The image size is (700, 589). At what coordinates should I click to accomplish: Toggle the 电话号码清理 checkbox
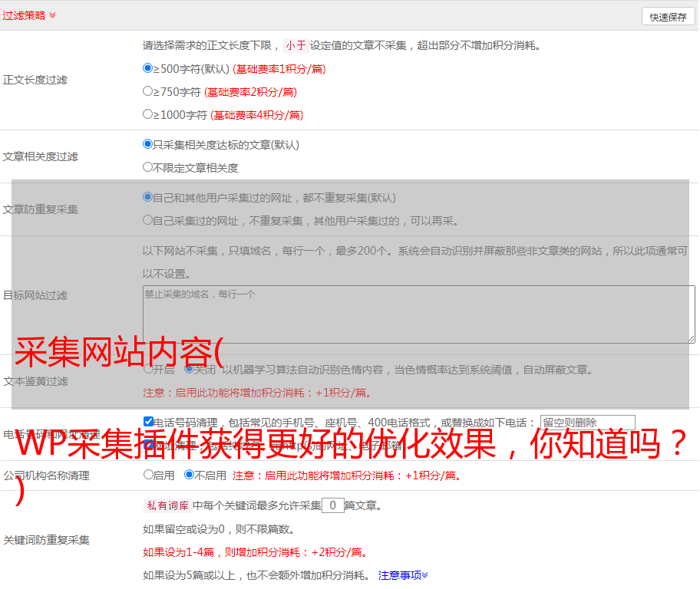(x=148, y=421)
